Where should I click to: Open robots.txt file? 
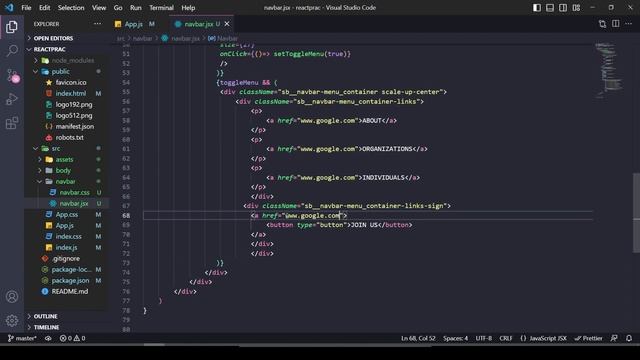(69, 138)
